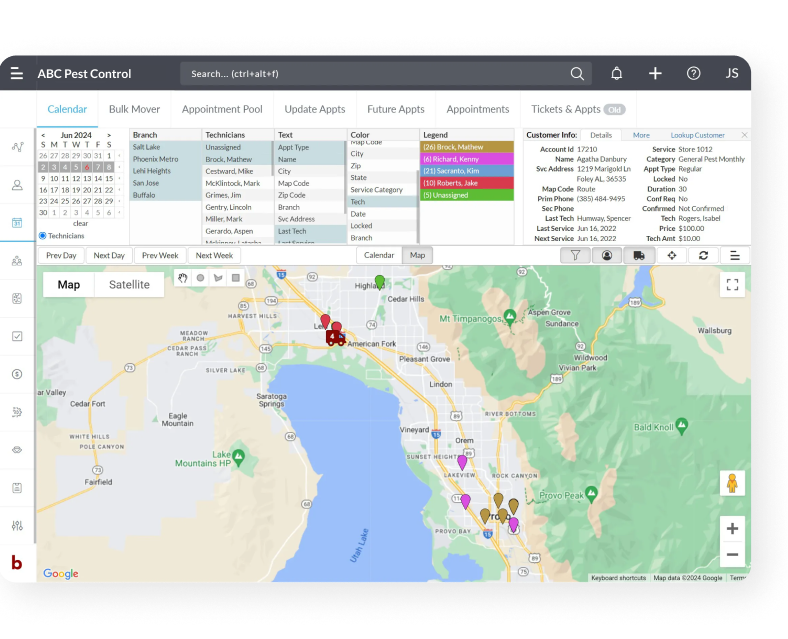The image size is (788, 639).
Task: Open the JS user profile menu
Action: click(x=732, y=74)
